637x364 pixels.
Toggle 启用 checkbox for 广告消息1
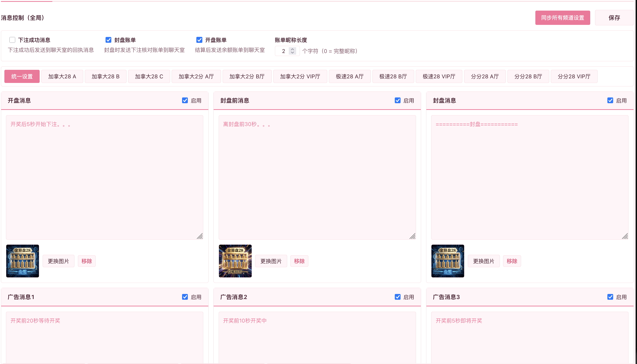click(x=185, y=297)
